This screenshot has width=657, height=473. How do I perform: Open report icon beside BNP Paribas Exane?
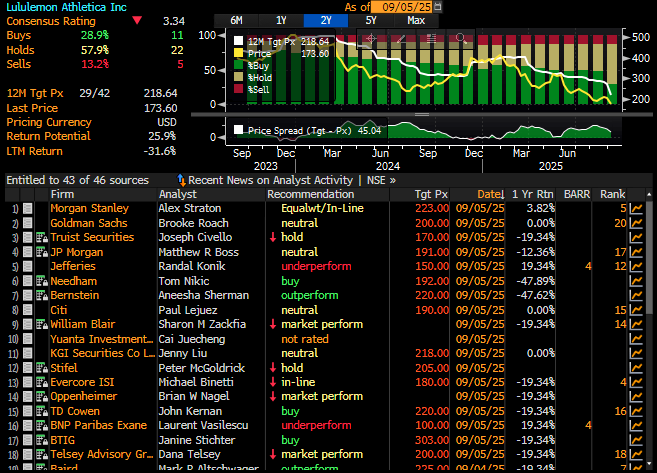pos(41,426)
